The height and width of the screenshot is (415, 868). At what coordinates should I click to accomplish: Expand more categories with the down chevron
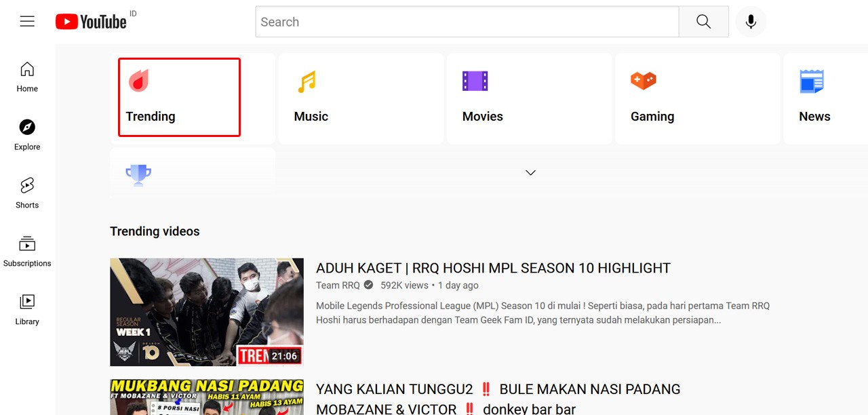[530, 173]
